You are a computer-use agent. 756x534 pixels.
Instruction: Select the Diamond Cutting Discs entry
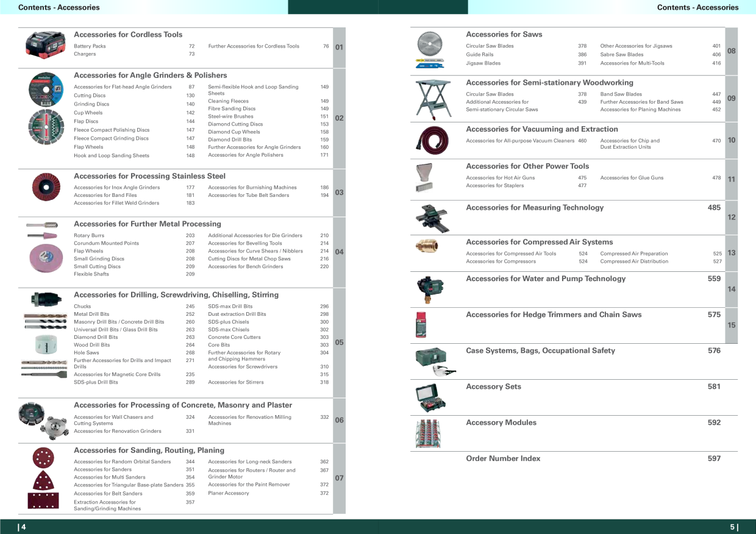[x=235, y=124]
